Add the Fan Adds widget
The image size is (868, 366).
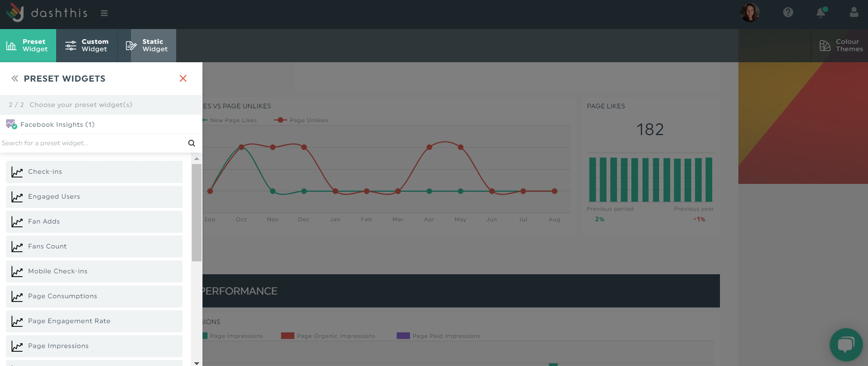pyautogui.click(x=94, y=221)
